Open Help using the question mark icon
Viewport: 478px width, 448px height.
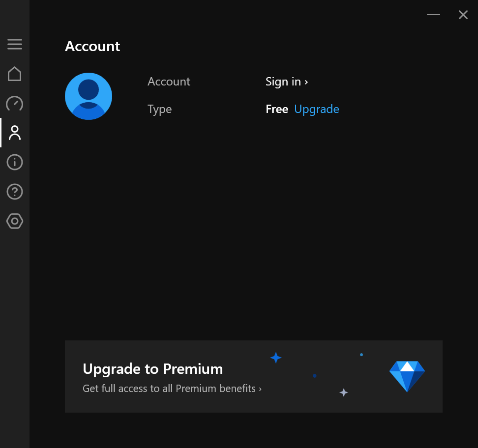15,192
